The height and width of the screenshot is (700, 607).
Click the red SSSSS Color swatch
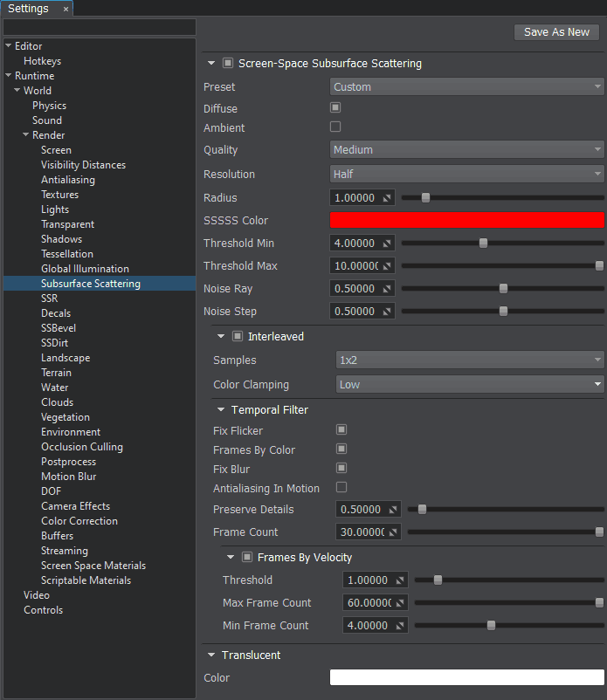(466, 221)
